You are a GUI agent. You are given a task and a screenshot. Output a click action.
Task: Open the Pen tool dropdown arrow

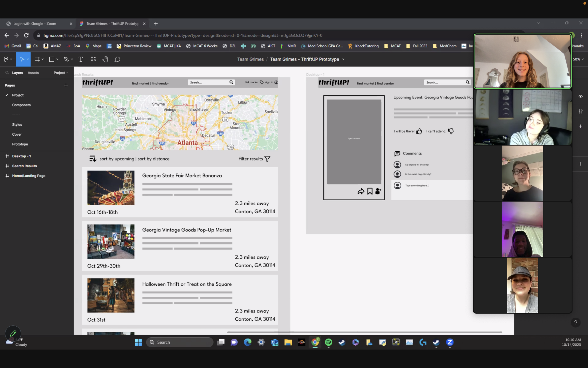[72, 59]
